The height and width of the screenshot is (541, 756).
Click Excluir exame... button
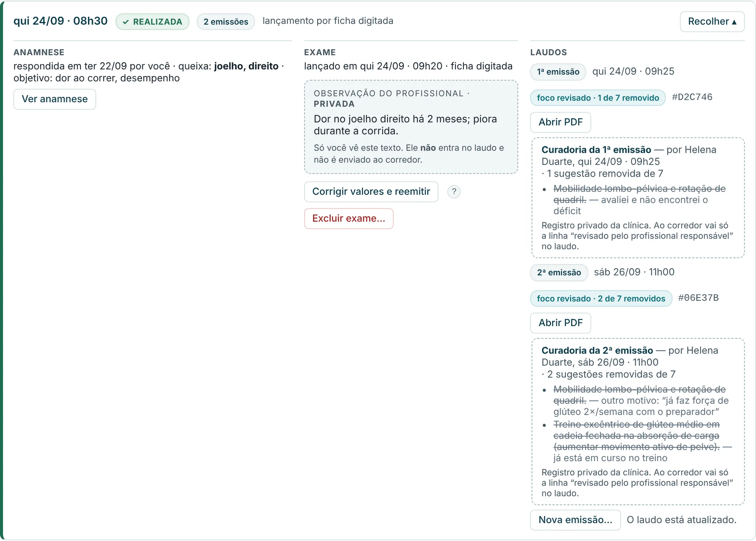tap(349, 219)
